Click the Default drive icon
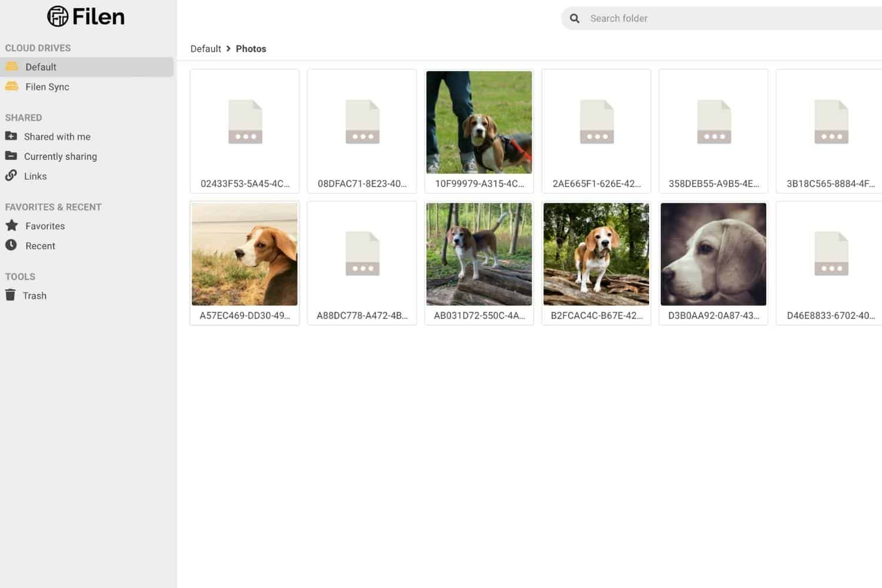882x588 pixels. 12,66
